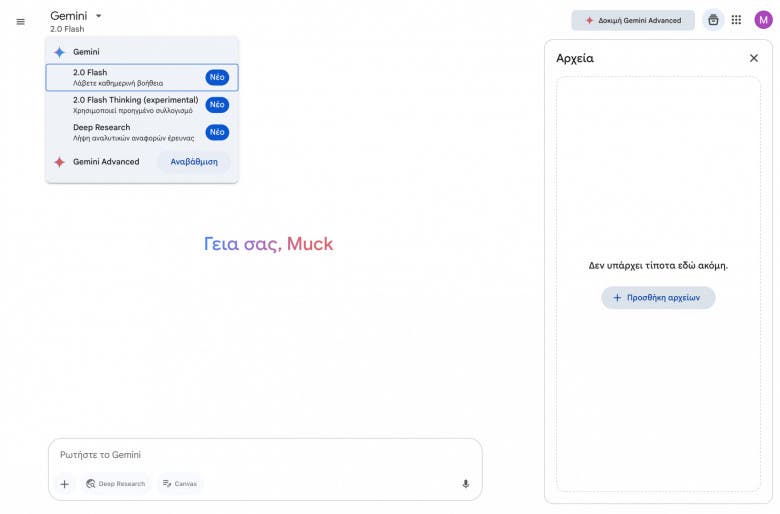This screenshot has height=514, width=780.
Task: Click the Gemini section label in model menu
Action: click(x=86, y=52)
